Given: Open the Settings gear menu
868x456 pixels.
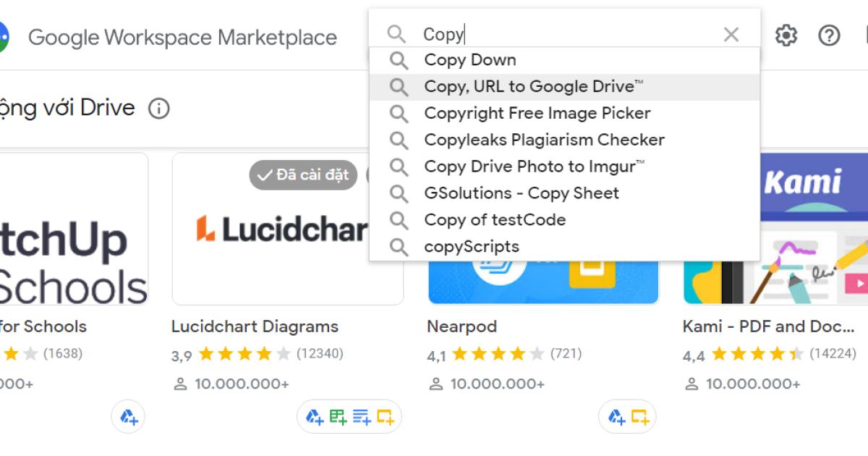Looking at the screenshot, I should click(x=786, y=35).
